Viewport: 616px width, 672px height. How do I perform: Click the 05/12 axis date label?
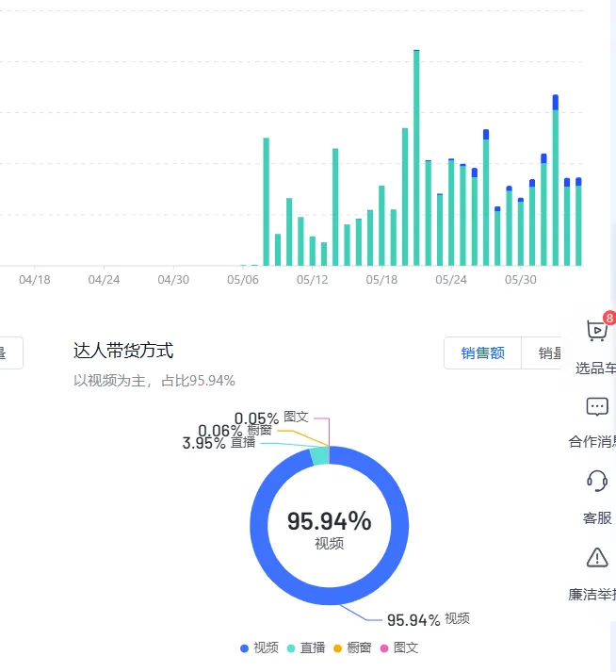pos(313,280)
